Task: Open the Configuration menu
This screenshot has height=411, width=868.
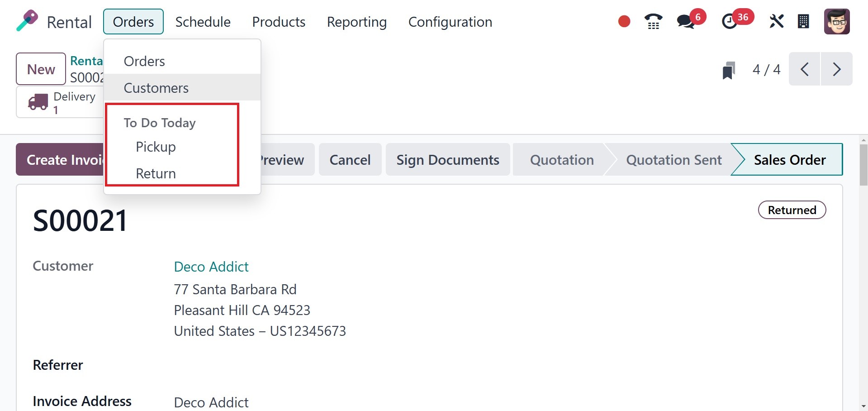Action: (450, 22)
